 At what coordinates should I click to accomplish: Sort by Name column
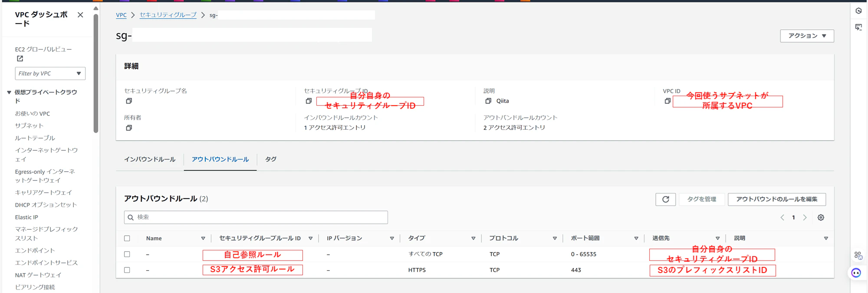tap(203, 238)
